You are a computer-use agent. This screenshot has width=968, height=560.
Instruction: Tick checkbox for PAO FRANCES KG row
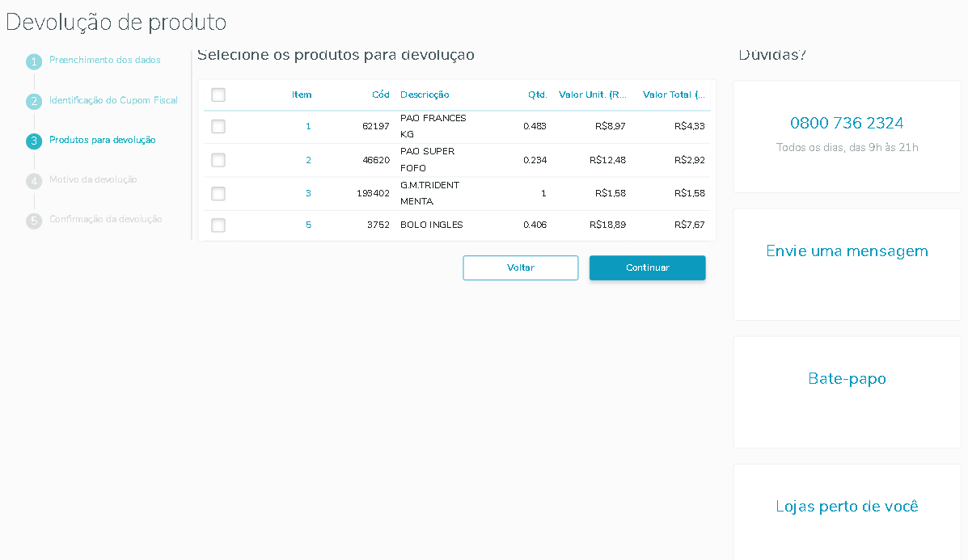click(x=218, y=126)
